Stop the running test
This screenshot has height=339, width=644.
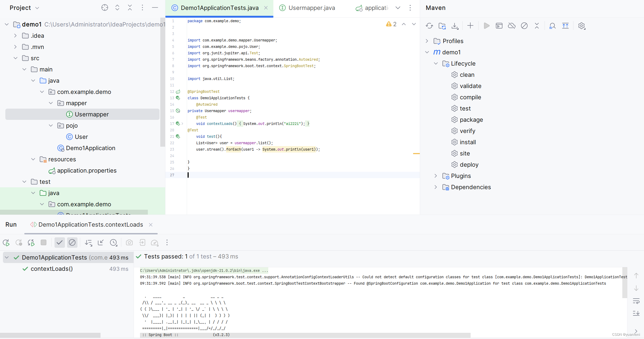tap(44, 243)
